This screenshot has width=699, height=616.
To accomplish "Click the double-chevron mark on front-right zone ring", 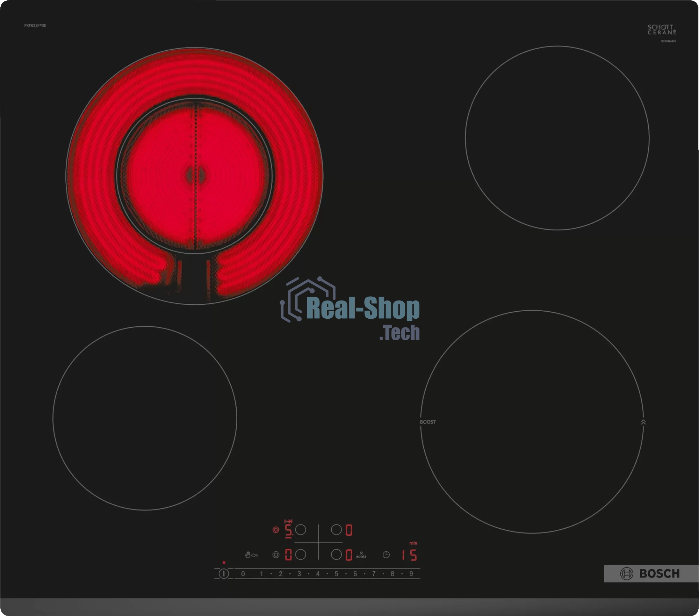I will pos(643,422).
